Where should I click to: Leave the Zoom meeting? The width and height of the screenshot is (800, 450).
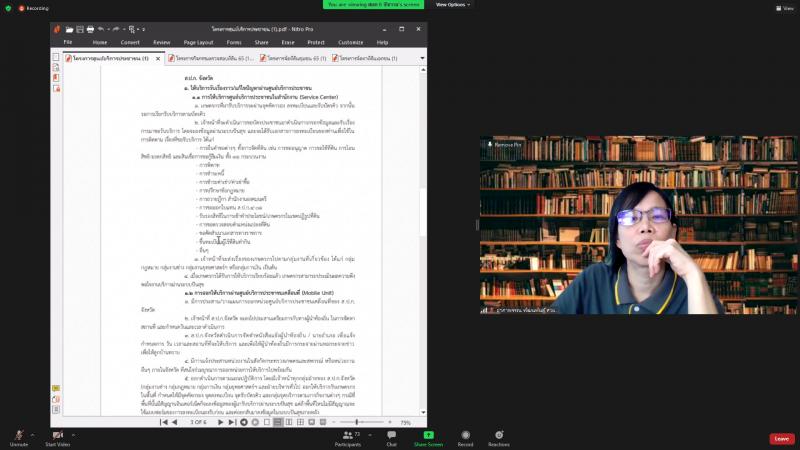click(782, 439)
